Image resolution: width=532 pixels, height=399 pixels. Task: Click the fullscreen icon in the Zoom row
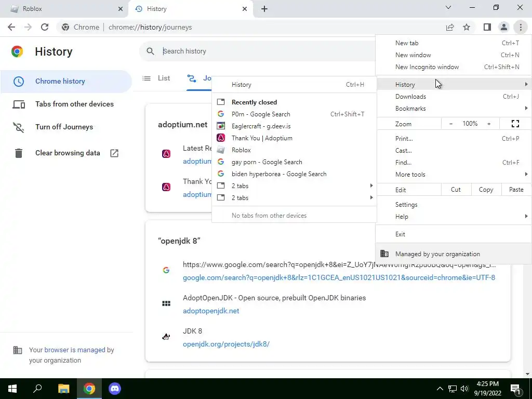(515, 124)
